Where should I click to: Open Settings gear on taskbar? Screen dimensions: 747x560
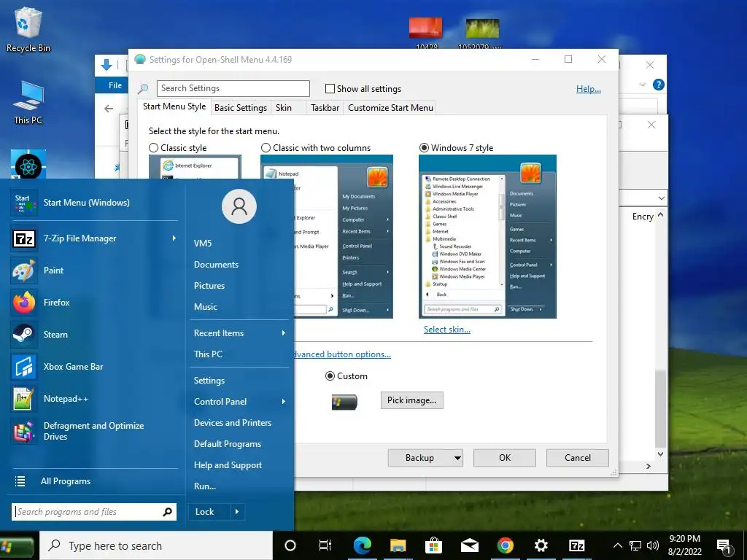tap(541, 545)
